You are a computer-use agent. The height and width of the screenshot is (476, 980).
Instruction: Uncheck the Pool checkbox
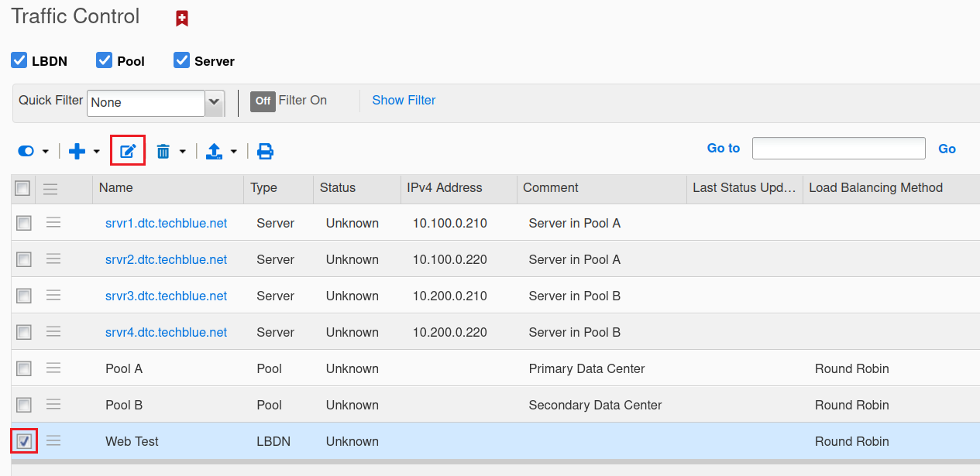[x=103, y=60]
